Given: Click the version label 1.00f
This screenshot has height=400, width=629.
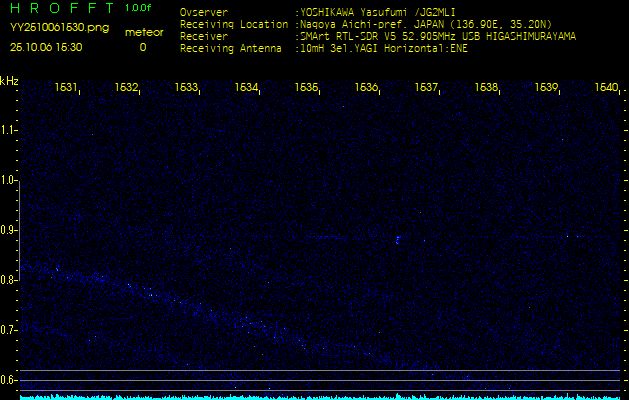Looking at the screenshot, I should [x=138, y=8].
